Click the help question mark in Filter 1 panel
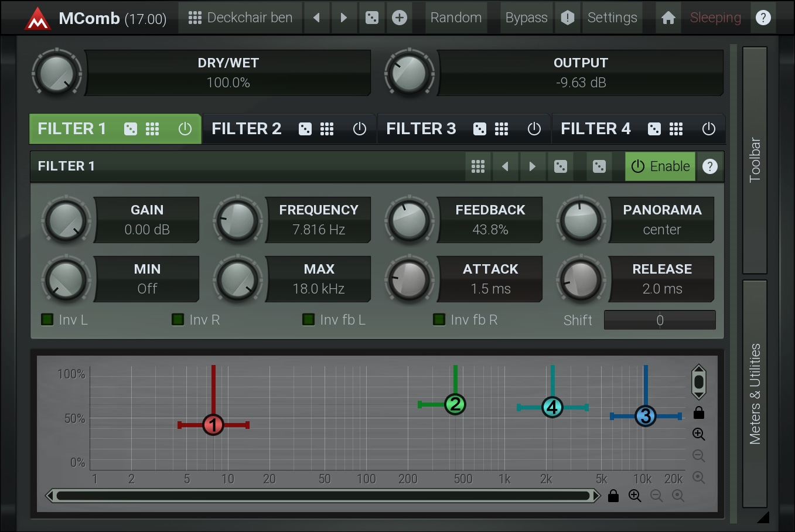This screenshot has height=532, width=795. tap(710, 166)
